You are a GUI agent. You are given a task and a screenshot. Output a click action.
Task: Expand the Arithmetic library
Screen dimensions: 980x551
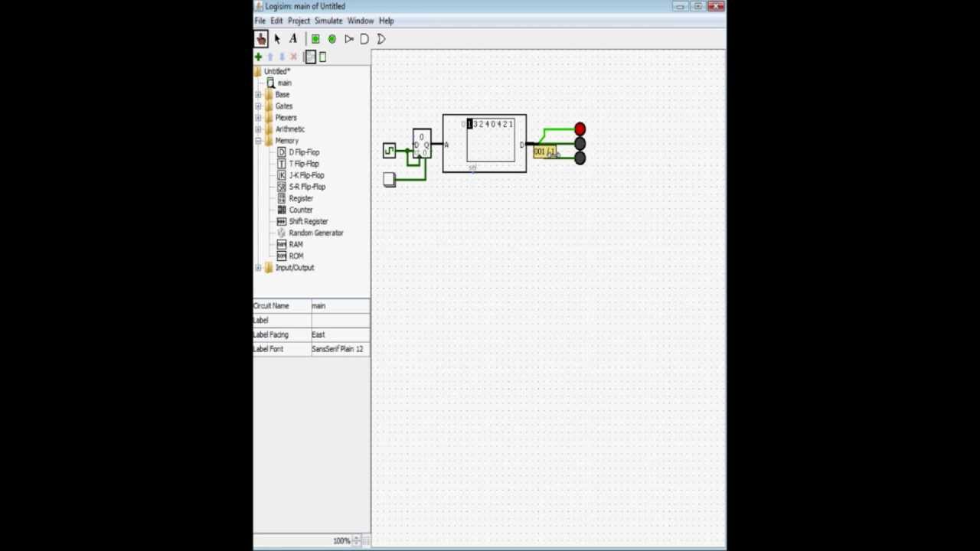(258, 129)
